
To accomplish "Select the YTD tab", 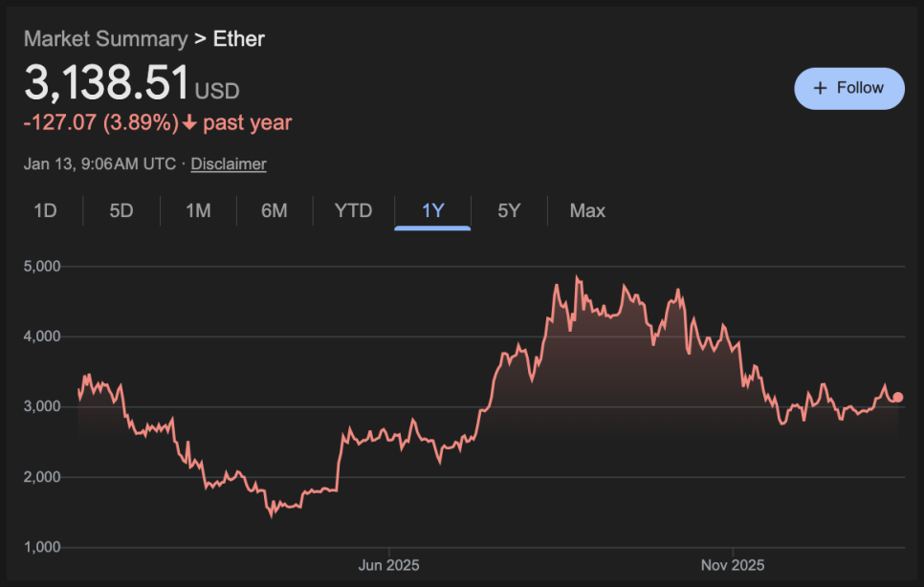I will pos(353,210).
